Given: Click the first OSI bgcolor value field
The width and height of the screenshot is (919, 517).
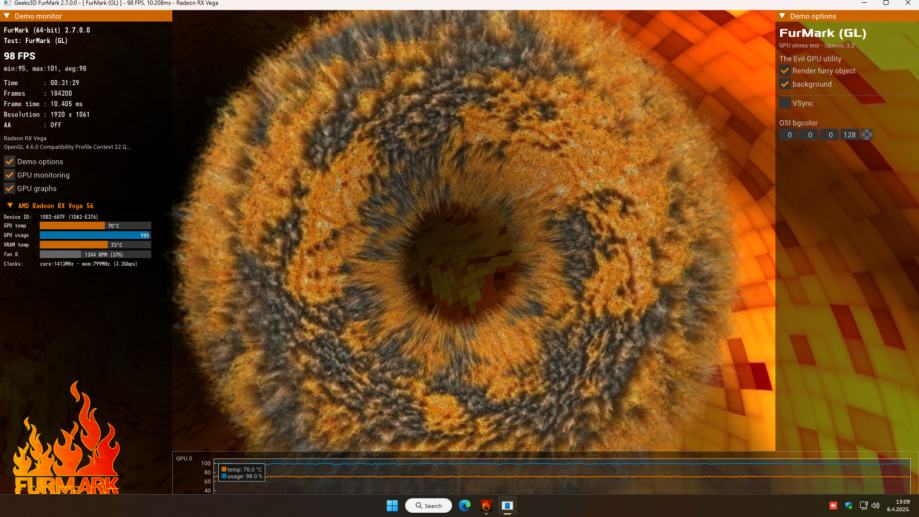Looking at the screenshot, I should coord(789,135).
